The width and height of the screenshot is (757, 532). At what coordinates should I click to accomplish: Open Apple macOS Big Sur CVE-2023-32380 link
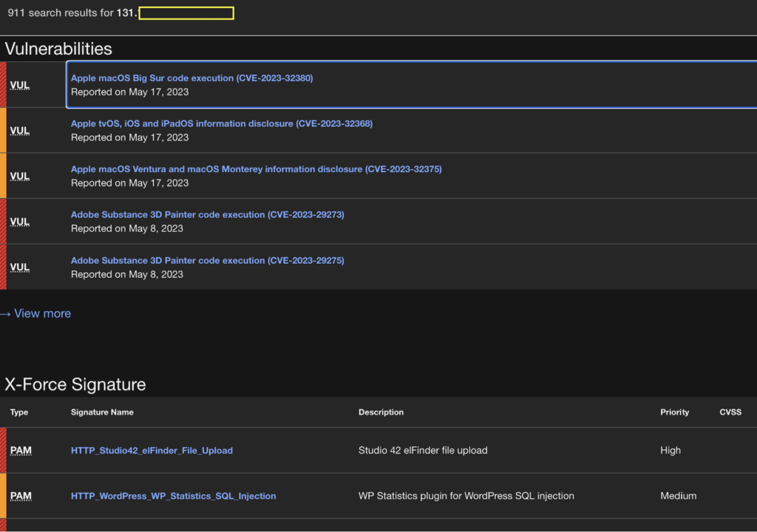pos(191,78)
